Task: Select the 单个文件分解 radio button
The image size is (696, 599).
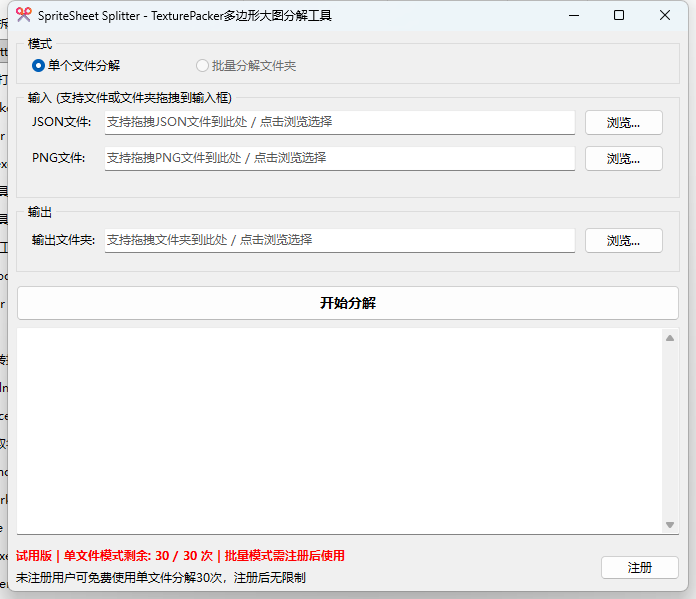Action: coord(76,66)
